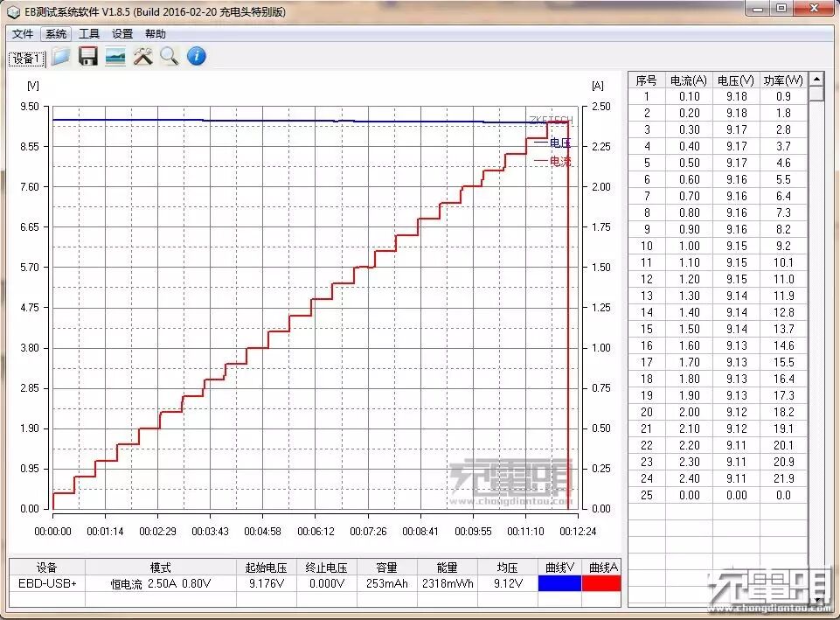Open the 文件 menu
Image resolution: width=840 pixels, height=620 pixels.
(23, 34)
